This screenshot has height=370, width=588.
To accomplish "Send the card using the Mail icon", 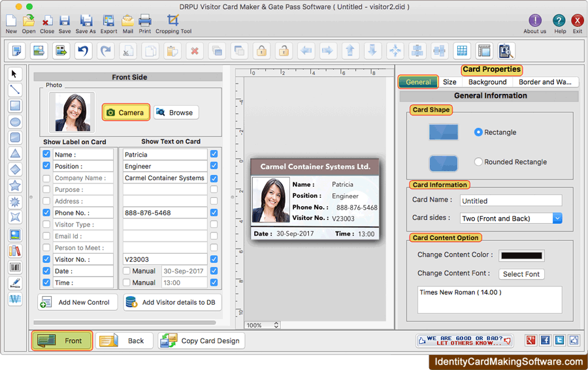I will tap(128, 21).
